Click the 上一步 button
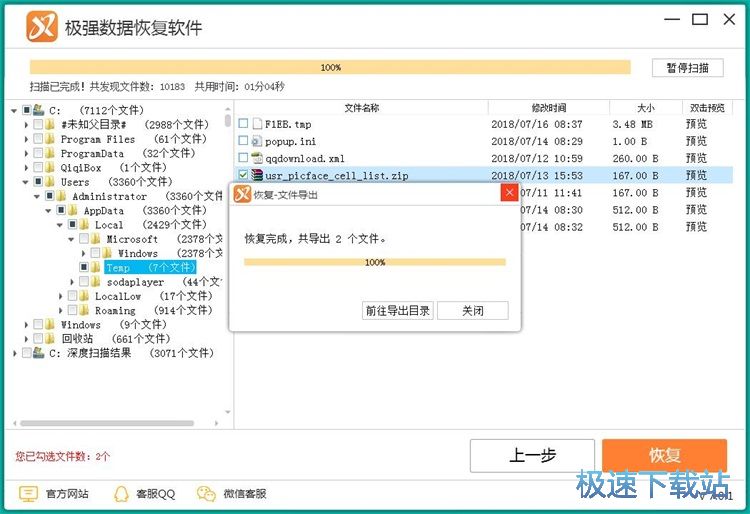This screenshot has width=750, height=514. (x=532, y=455)
